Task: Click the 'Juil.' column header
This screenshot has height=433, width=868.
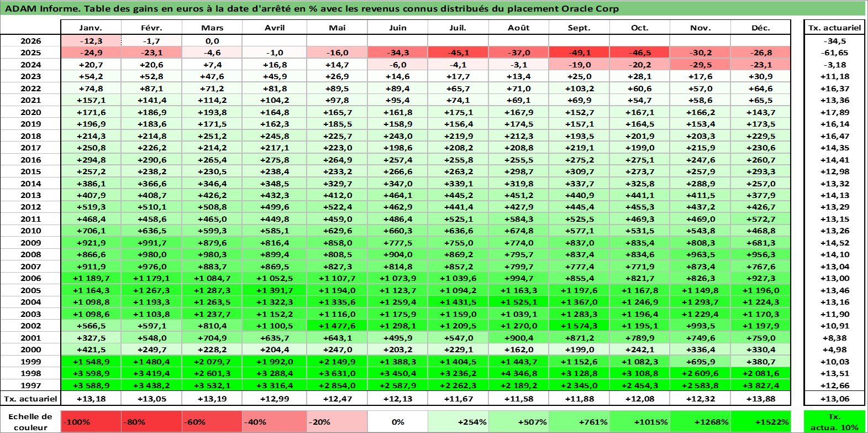Action: click(458, 28)
